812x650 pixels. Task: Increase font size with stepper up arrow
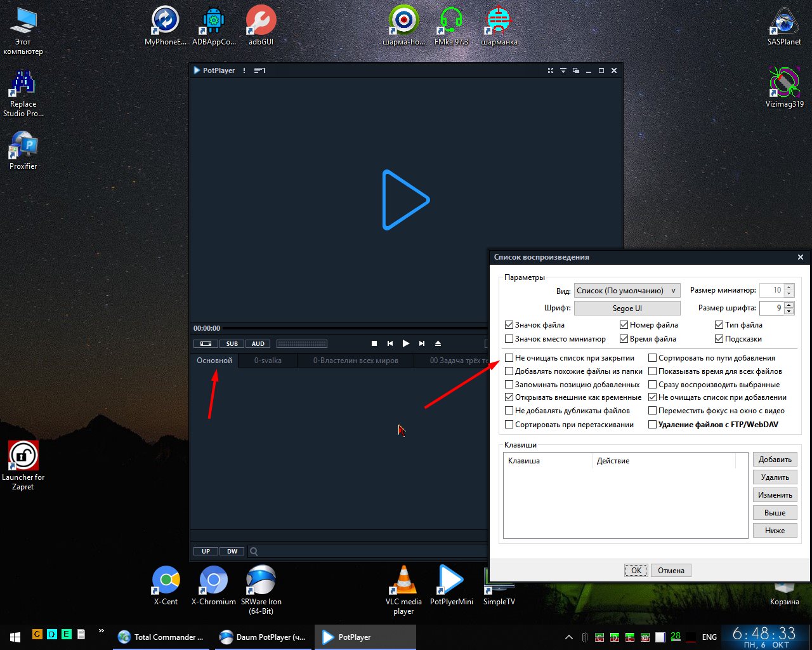click(789, 305)
